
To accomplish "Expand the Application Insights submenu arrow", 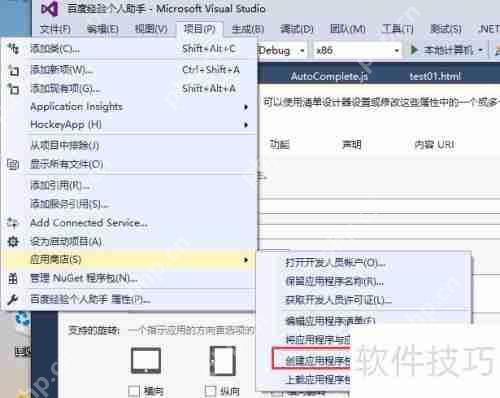I will point(246,107).
